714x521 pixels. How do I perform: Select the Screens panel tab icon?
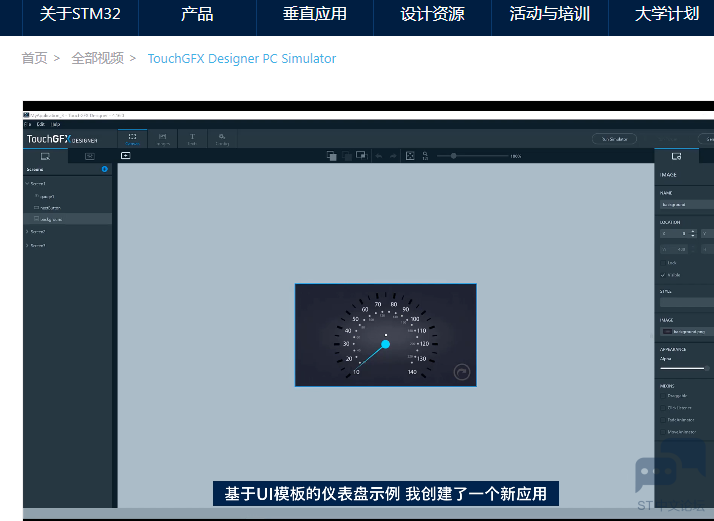point(46,156)
